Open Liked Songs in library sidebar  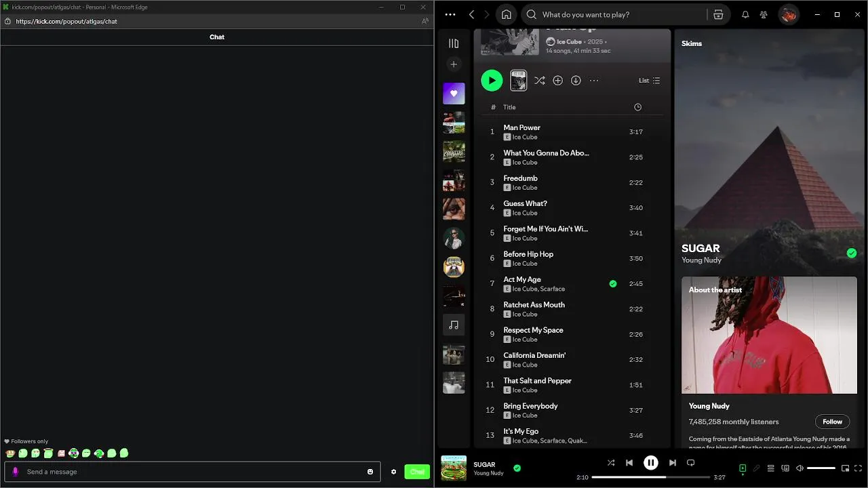click(454, 94)
